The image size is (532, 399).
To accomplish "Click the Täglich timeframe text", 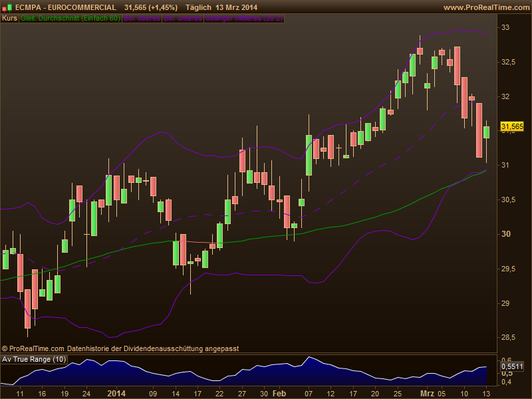I will [198, 7].
